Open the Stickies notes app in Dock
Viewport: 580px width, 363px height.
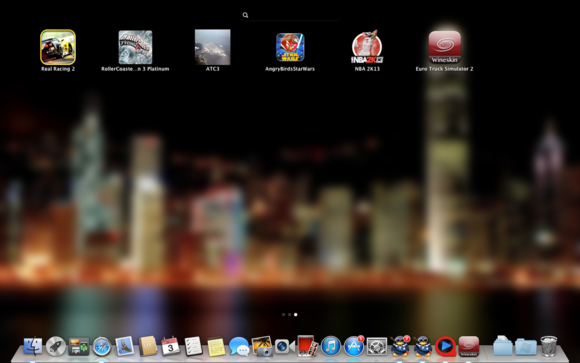click(216, 347)
